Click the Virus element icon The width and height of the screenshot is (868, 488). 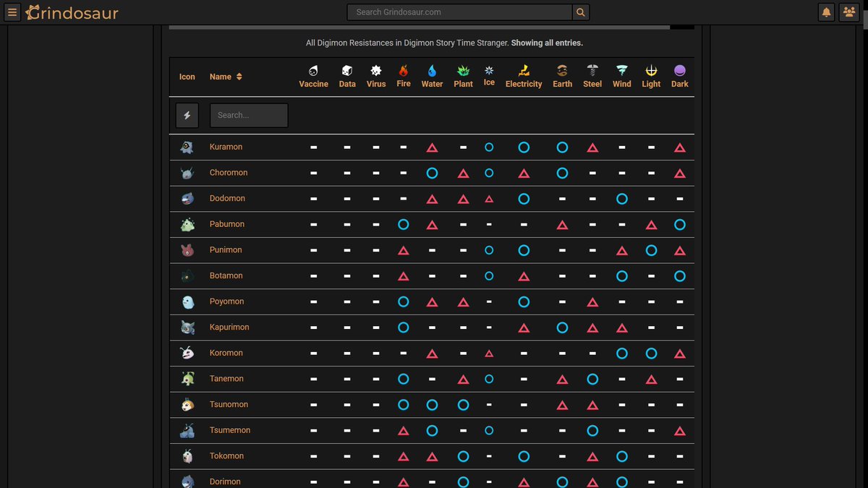click(375, 70)
